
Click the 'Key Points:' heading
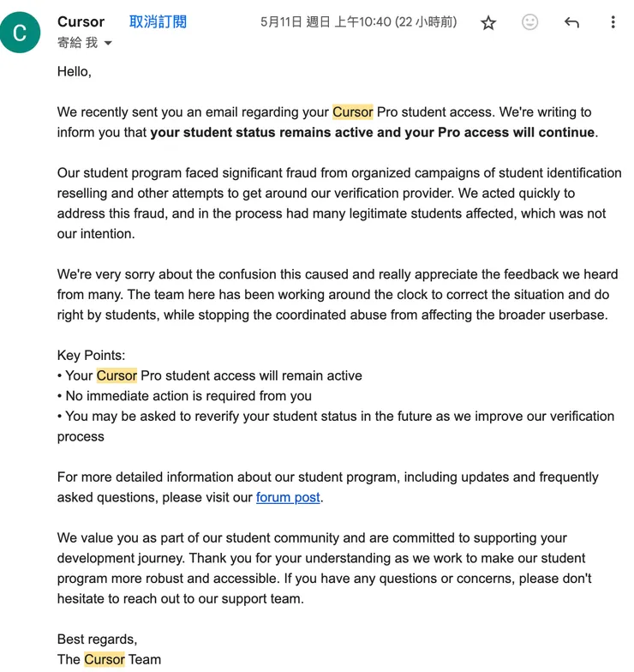[x=91, y=356]
